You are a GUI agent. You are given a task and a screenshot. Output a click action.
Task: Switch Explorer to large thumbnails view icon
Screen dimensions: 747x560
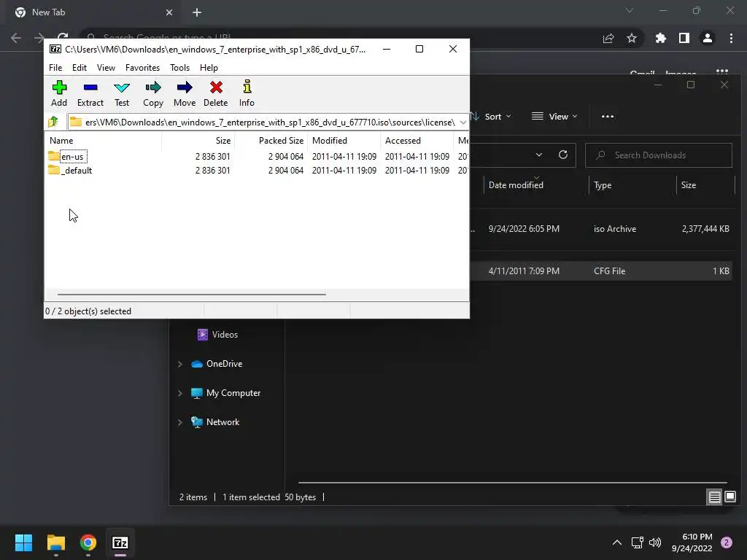[729, 497]
